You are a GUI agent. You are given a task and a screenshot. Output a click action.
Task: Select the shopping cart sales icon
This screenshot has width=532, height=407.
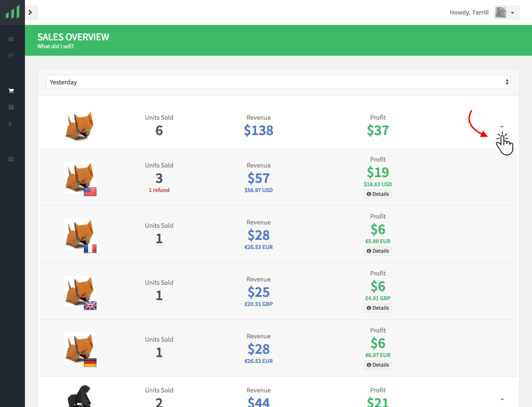(11, 91)
